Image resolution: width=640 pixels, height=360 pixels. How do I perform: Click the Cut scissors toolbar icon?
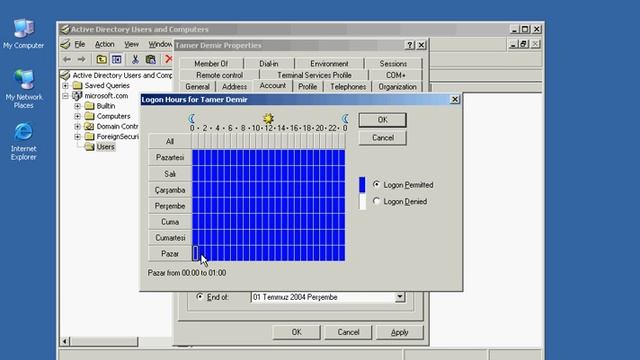coord(135,60)
